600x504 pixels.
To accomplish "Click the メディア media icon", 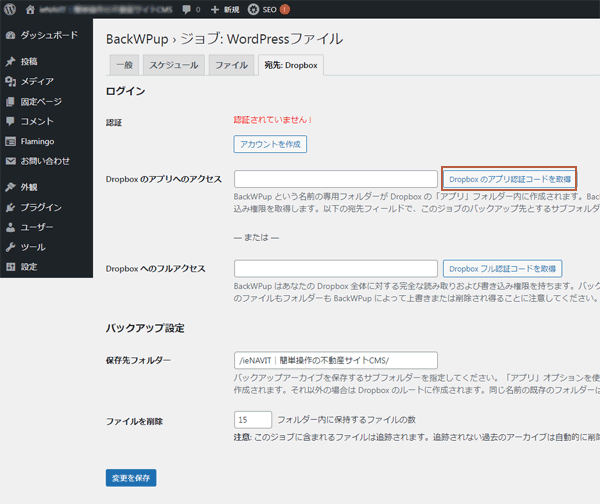I will 11,82.
